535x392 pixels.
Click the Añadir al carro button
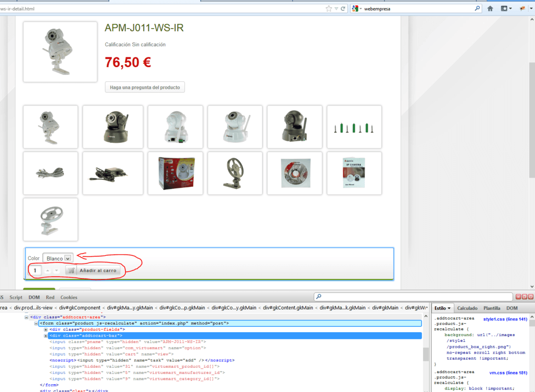coord(98,270)
